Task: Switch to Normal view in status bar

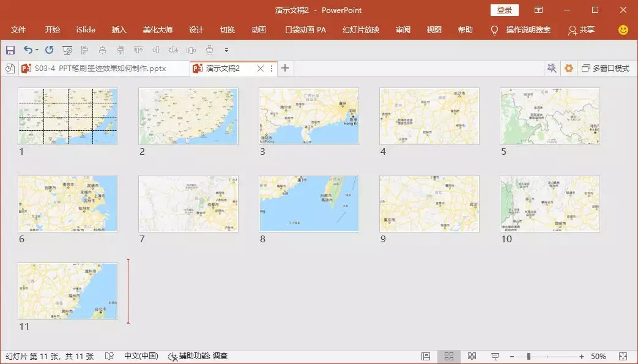Action: click(x=426, y=357)
